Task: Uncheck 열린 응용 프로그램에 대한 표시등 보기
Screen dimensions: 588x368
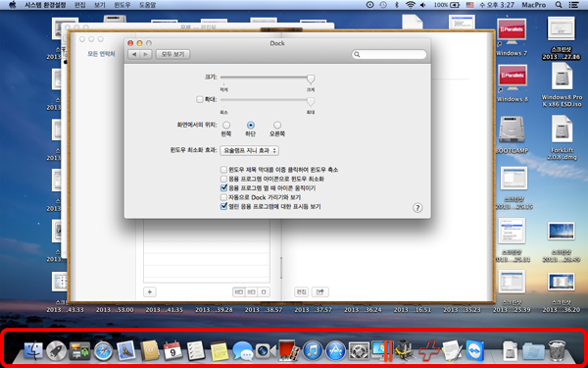Action: point(223,206)
